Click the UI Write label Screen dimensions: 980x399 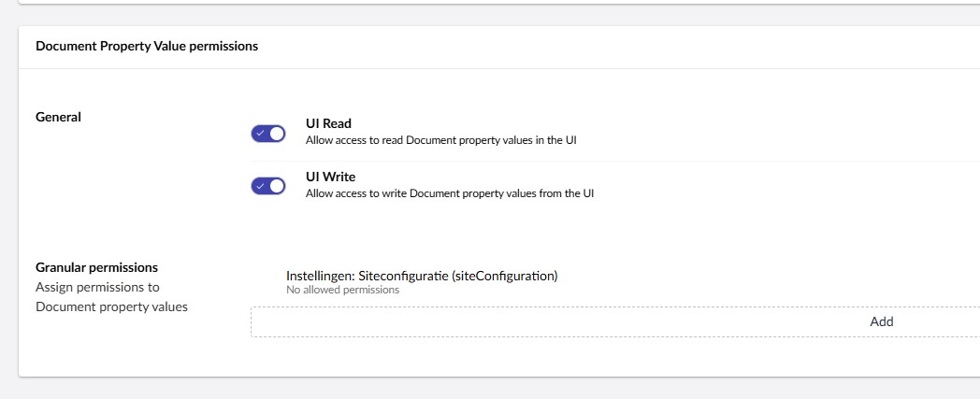click(x=330, y=177)
